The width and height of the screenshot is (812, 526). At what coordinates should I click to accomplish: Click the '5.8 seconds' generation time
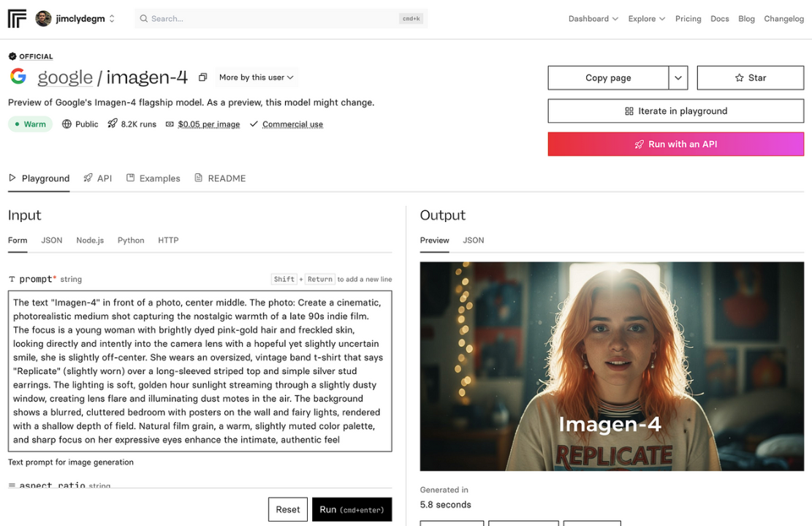point(445,504)
